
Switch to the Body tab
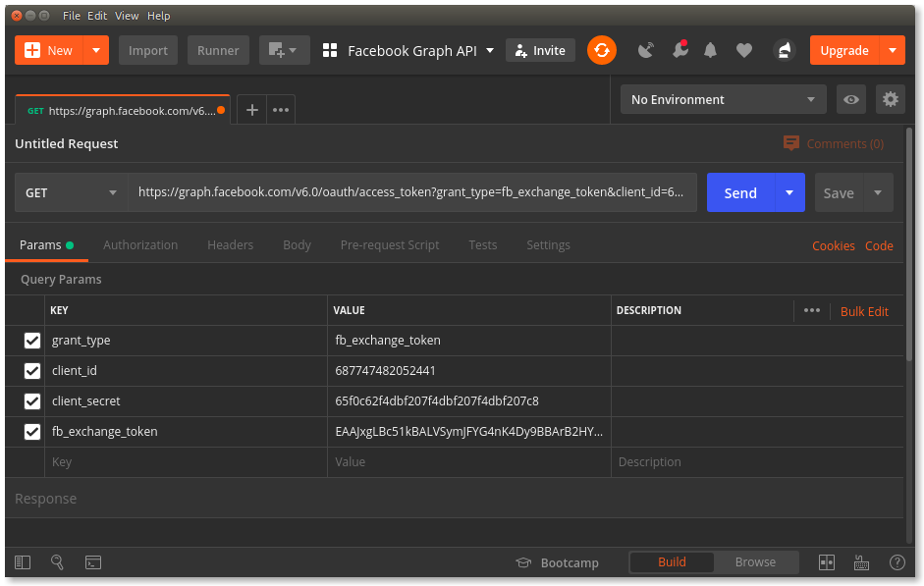click(297, 245)
